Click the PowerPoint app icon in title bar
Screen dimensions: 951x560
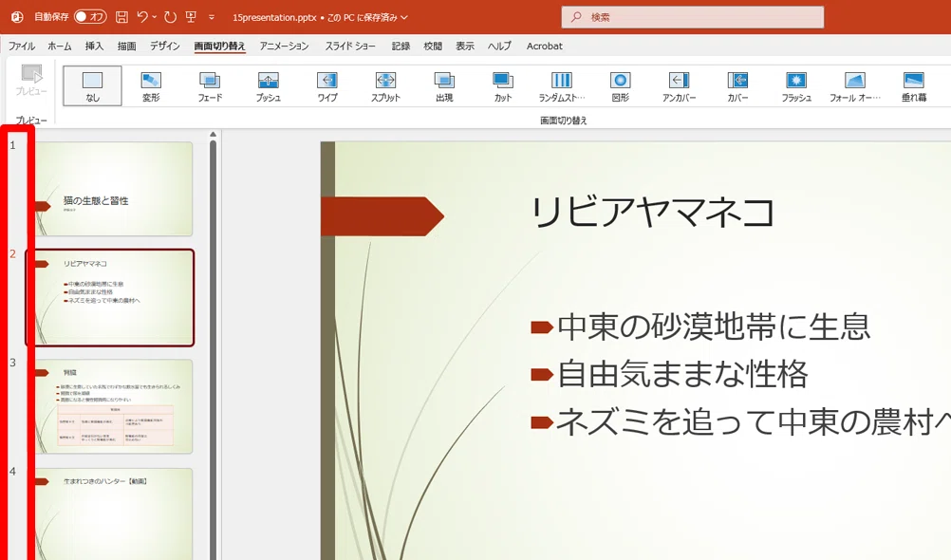(17, 17)
